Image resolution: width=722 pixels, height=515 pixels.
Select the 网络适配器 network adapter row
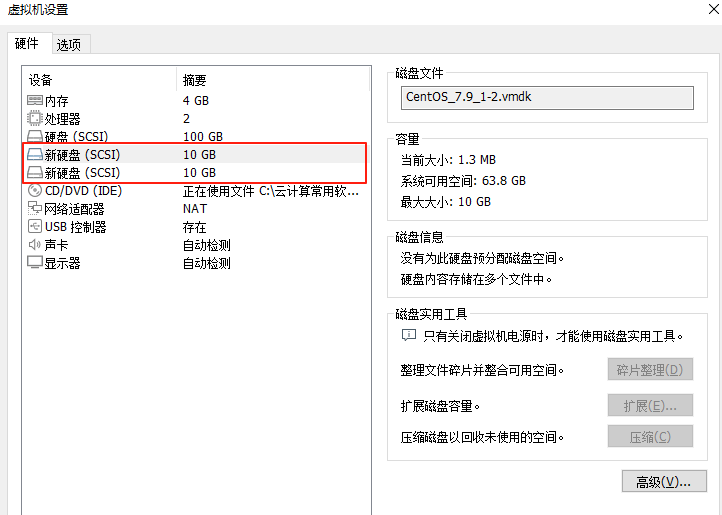(197, 209)
